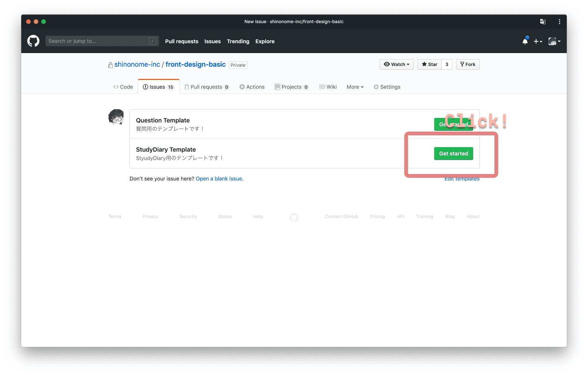The width and height of the screenshot is (588, 375).
Task: Get started with Question Template
Action: (454, 124)
